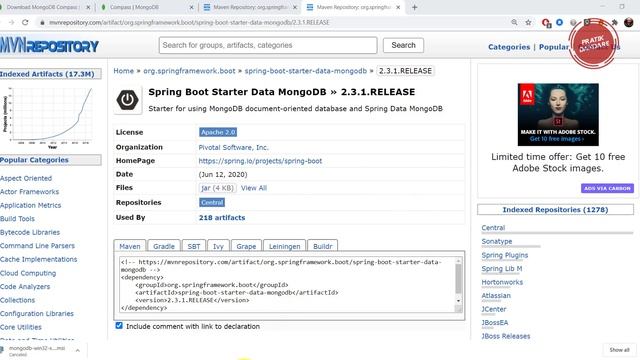Viewport: 640px width, 360px height.
Task: Click the Central repository badge
Action: [212, 202]
